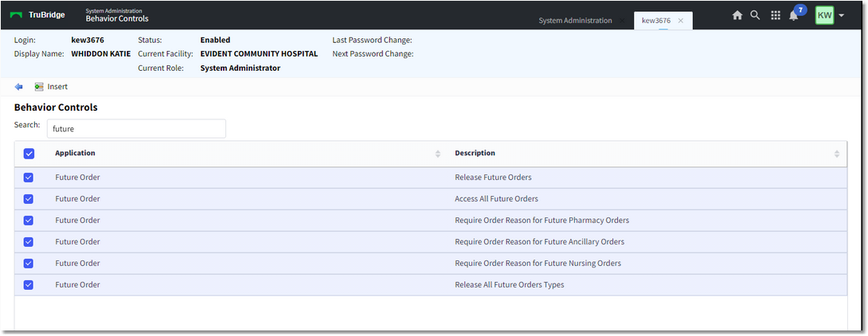Image resolution: width=868 pixels, height=336 pixels.
Task: Select the Access All Future Orders description
Action: pyautogui.click(x=497, y=199)
